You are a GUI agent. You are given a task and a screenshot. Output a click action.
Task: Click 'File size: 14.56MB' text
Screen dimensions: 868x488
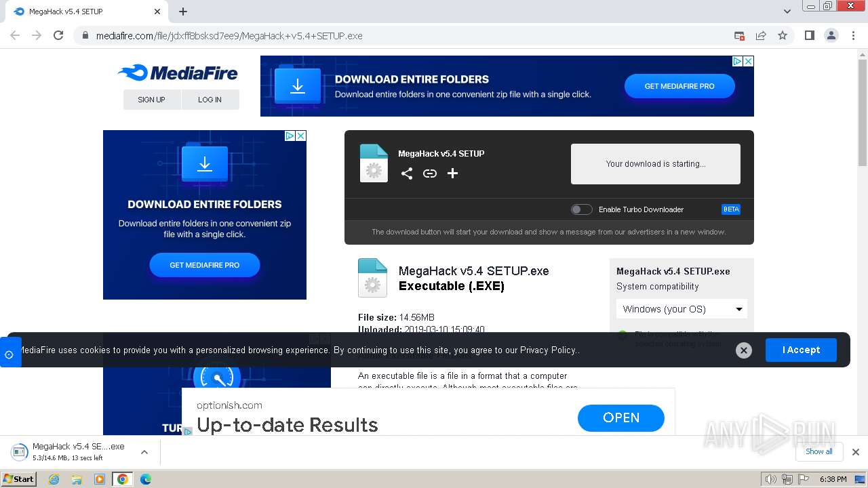coord(396,317)
